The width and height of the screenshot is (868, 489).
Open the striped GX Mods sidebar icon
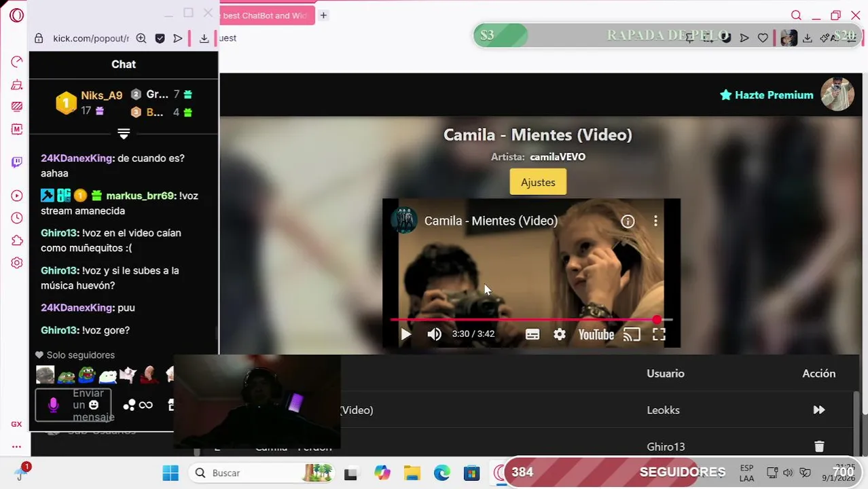(17, 107)
